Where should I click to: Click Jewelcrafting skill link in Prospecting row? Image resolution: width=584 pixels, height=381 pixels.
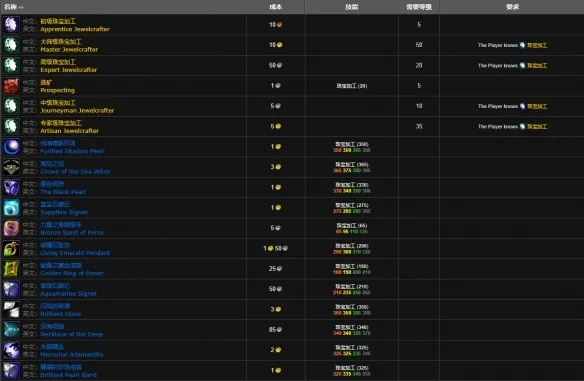[x=352, y=86]
